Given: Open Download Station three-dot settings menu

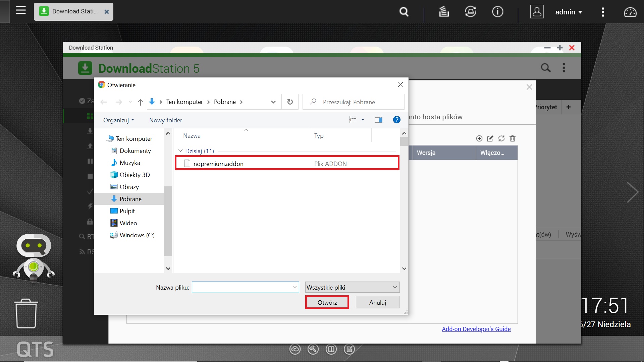Looking at the screenshot, I should 564,68.
